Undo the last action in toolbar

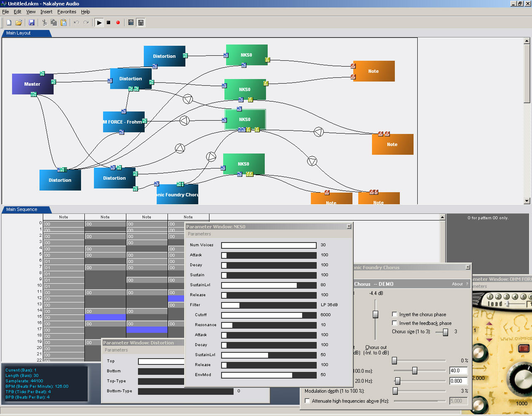(76, 22)
